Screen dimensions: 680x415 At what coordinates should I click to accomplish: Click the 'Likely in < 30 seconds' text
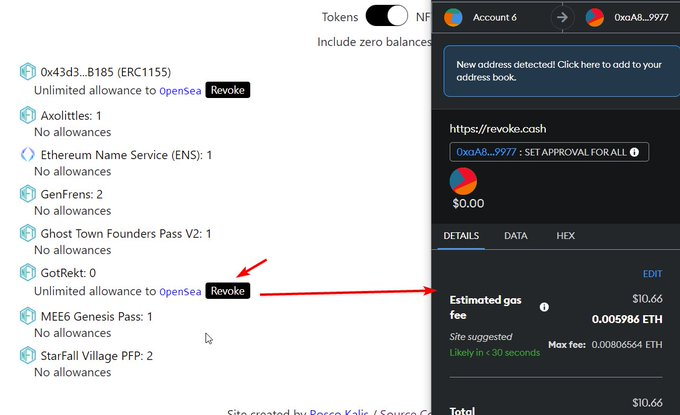click(x=494, y=353)
